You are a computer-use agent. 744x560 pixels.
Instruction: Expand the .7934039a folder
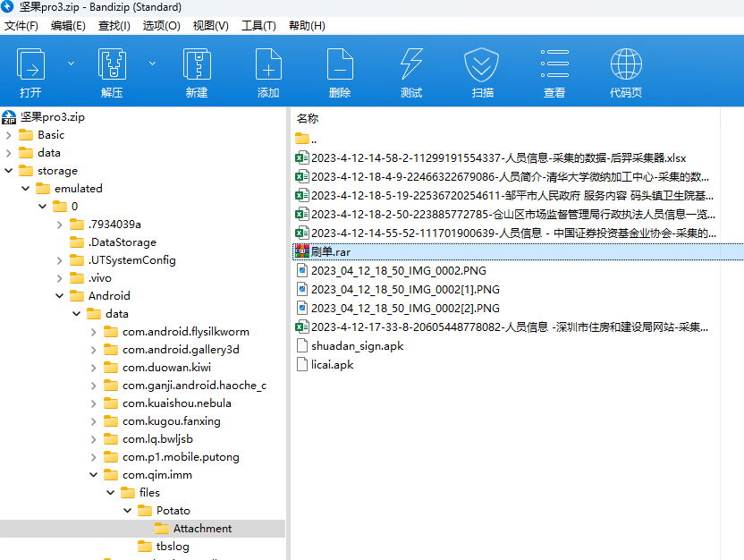coord(60,225)
